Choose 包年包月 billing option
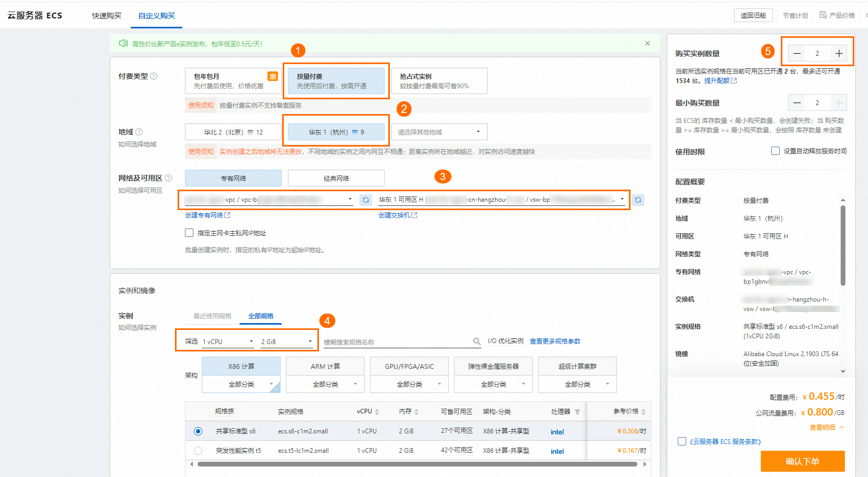868x477 pixels. [233, 81]
